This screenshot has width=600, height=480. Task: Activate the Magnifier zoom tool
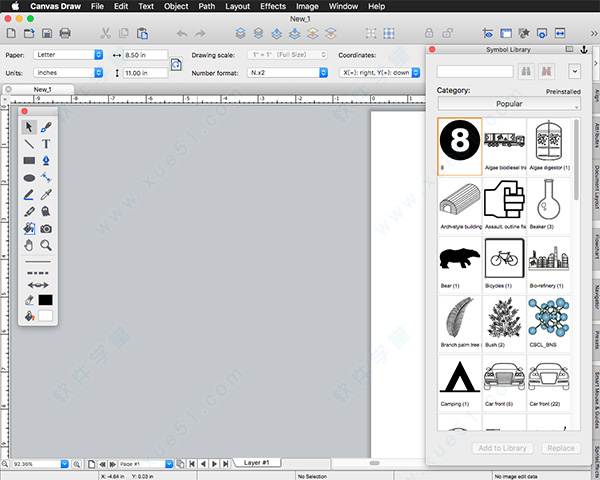[x=46, y=245]
